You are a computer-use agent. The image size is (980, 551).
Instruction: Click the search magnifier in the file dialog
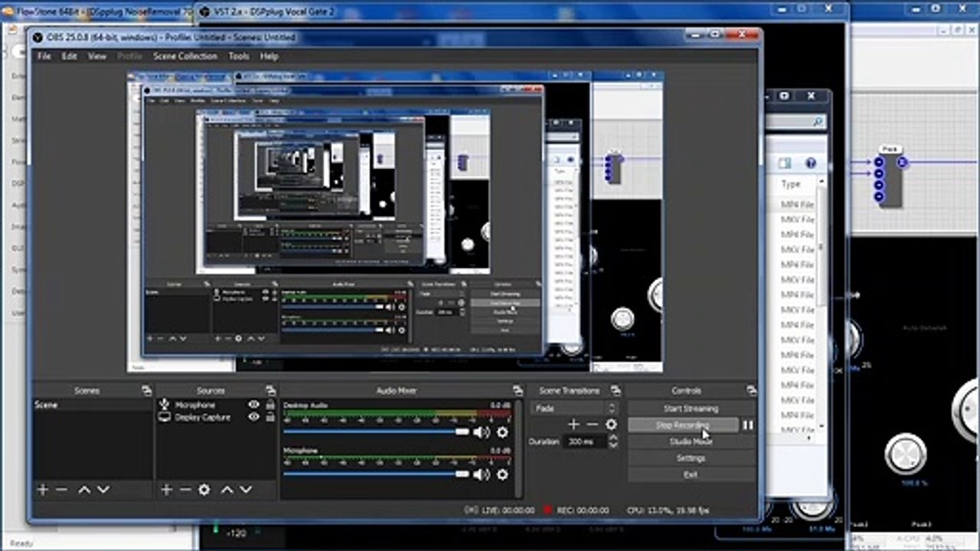(818, 122)
